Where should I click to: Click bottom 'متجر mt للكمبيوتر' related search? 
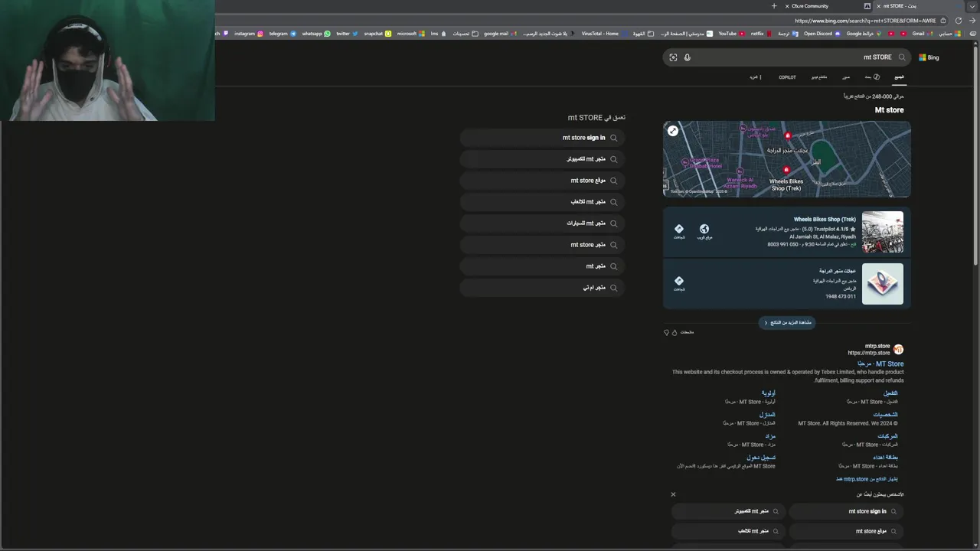(x=729, y=511)
